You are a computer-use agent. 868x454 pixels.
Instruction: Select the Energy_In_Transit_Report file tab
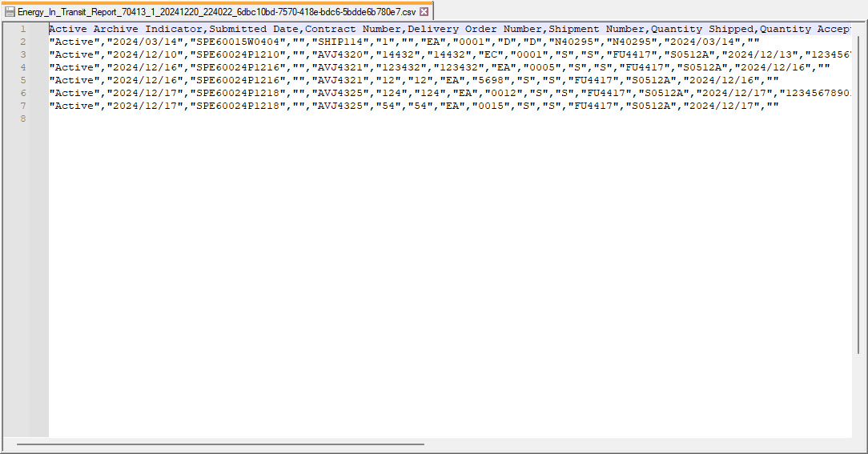(x=216, y=12)
